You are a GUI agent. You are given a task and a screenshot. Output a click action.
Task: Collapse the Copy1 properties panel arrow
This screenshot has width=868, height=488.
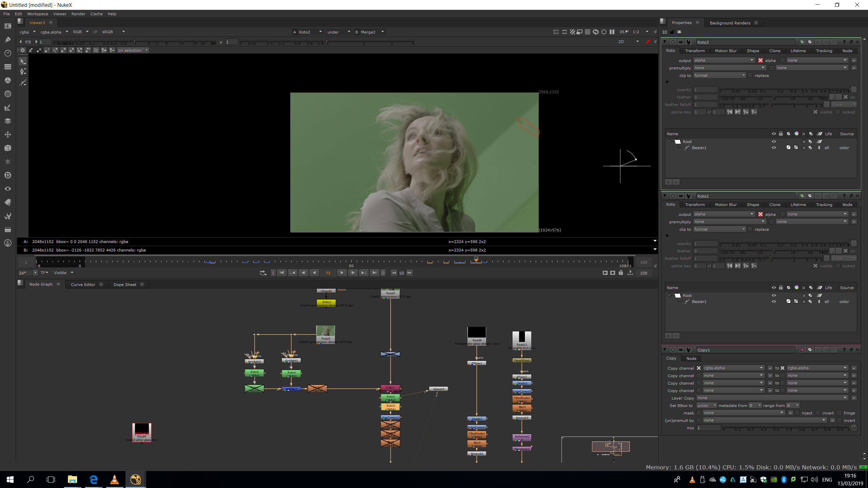point(665,349)
